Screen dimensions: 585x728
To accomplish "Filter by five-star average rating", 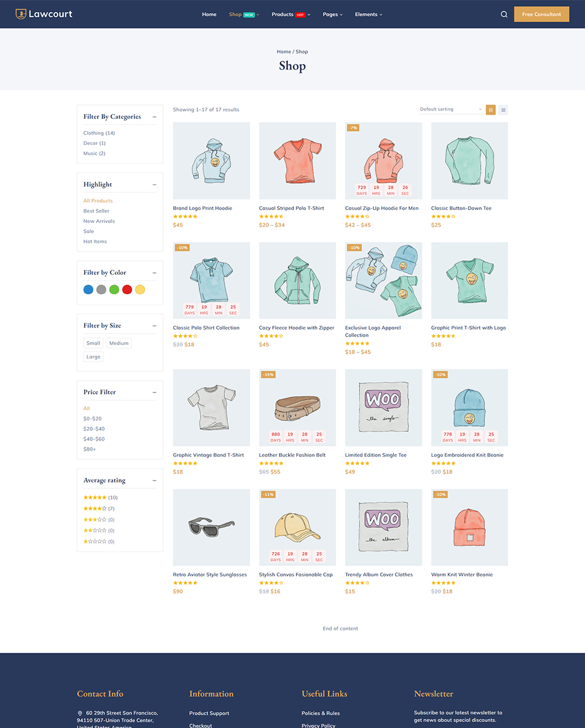I will click(x=99, y=497).
